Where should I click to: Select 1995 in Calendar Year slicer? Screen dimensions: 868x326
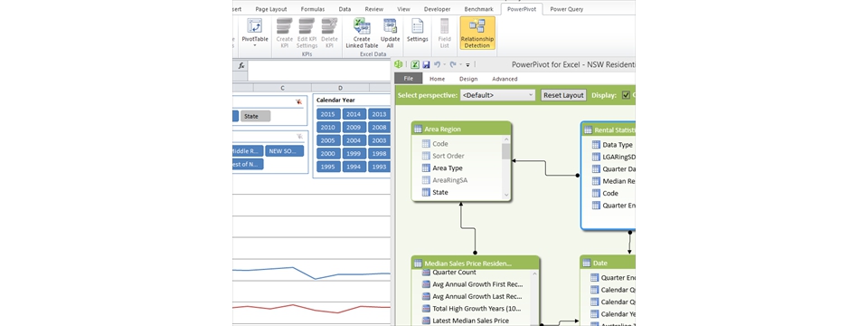tap(327, 167)
